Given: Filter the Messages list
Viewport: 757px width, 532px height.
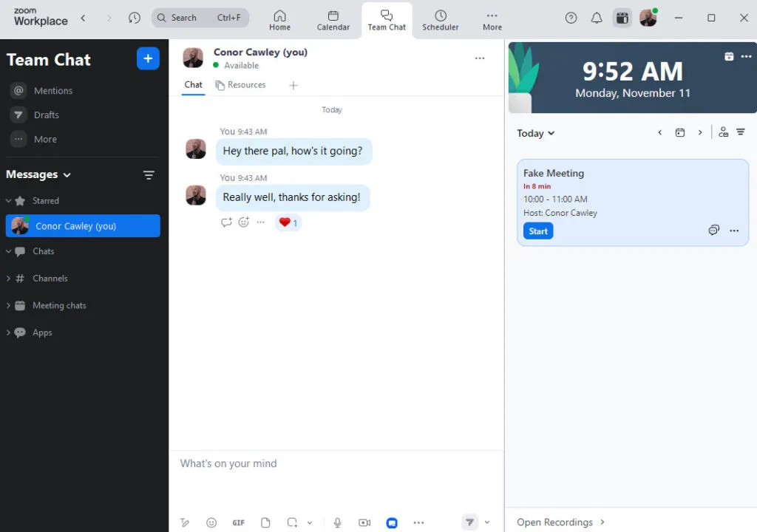Looking at the screenshot, I should [149, 174].
